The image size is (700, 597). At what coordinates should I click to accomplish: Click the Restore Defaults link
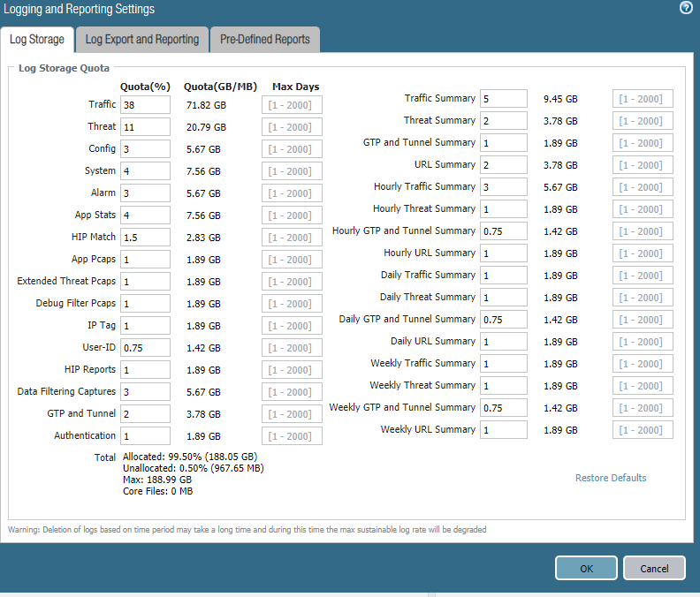[611, 478]
